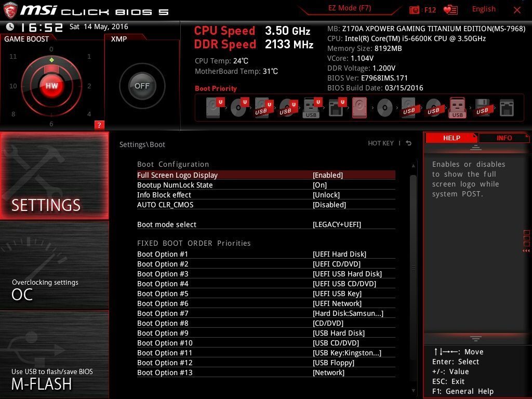Click the UEFI network boot priority icon
532x399 pixels.
click(337, 108)
